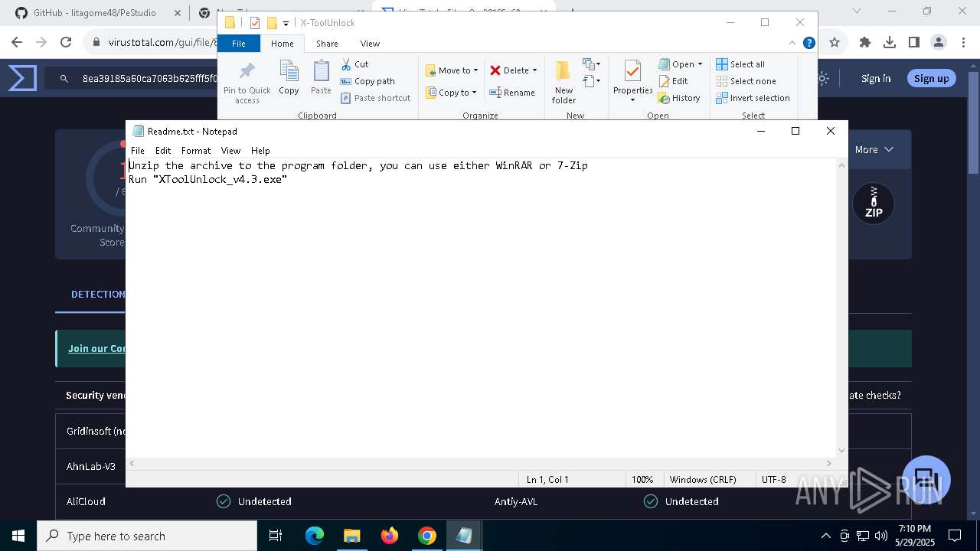Open chat bubble button on VirusTotal
The width and height of the screenshot is (980, 551).
926,480
